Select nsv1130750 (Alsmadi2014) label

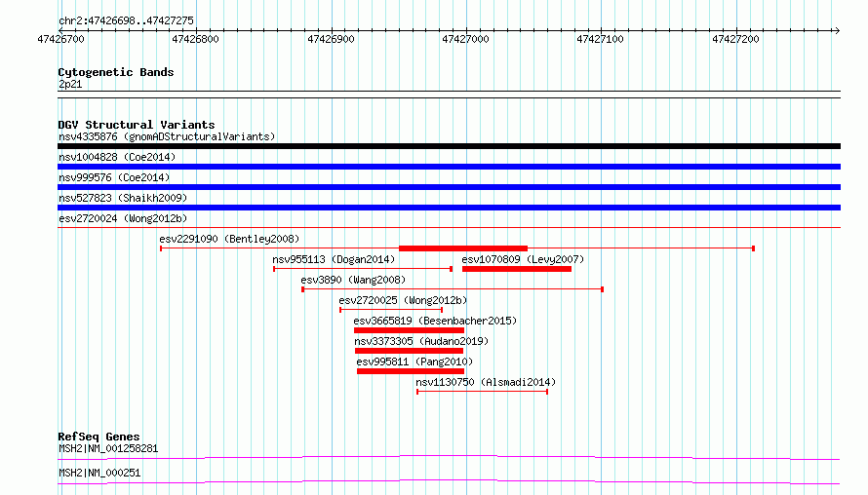(486, 382)
